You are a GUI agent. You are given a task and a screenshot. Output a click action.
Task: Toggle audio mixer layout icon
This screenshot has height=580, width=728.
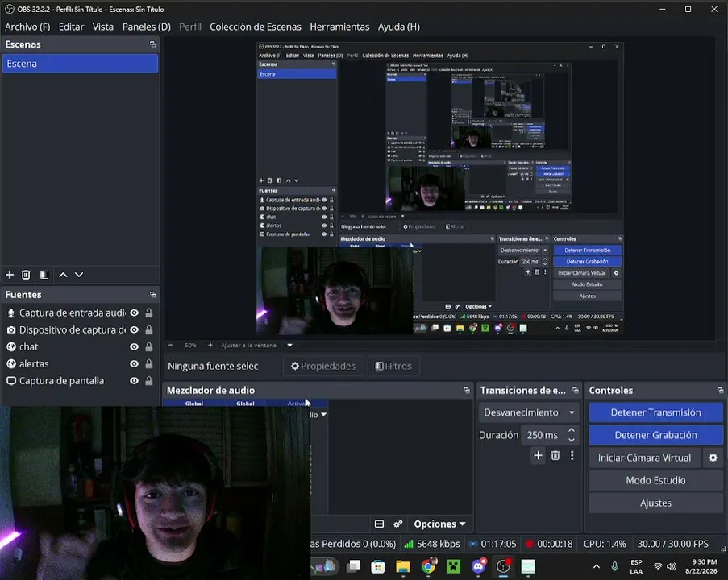pyautogui.click(x=380, y=524)
